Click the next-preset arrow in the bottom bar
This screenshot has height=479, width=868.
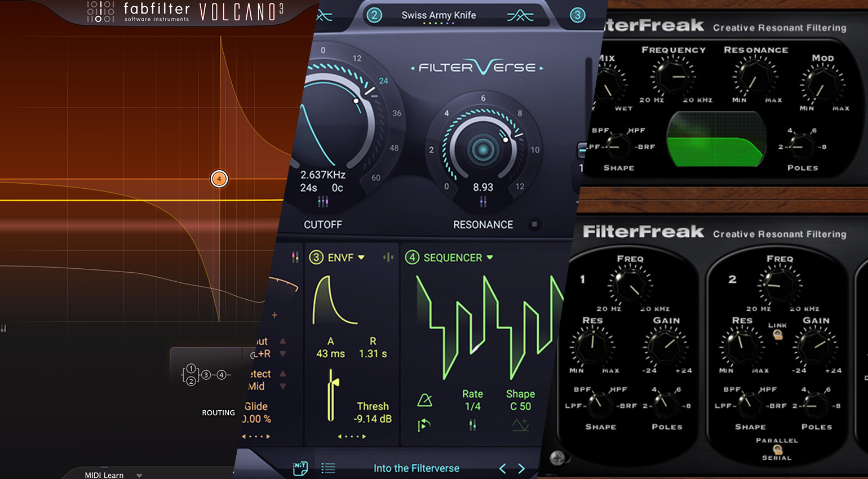[521, 468]
